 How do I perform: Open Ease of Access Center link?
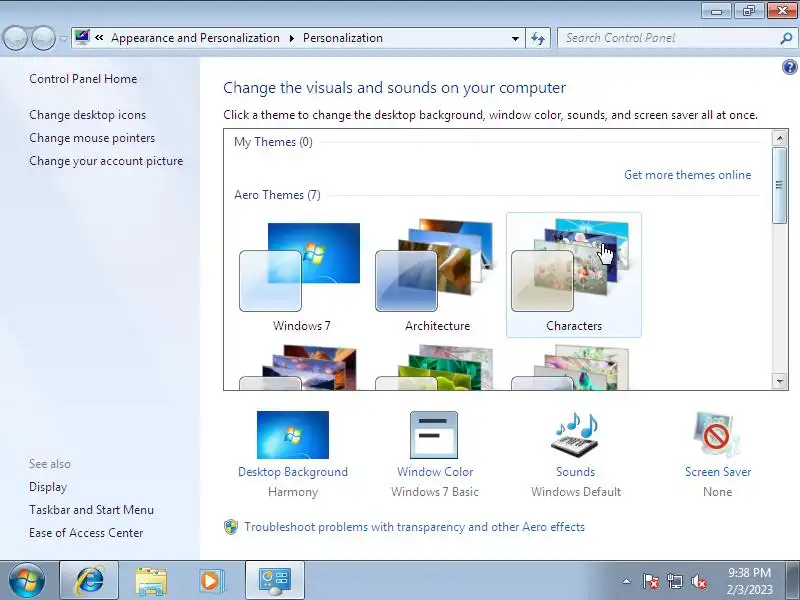click(x=86, y=533)
